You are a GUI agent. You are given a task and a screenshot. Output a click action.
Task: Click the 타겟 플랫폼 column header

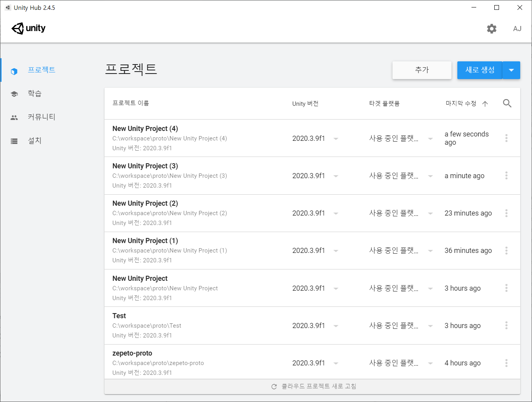point(384,103)
